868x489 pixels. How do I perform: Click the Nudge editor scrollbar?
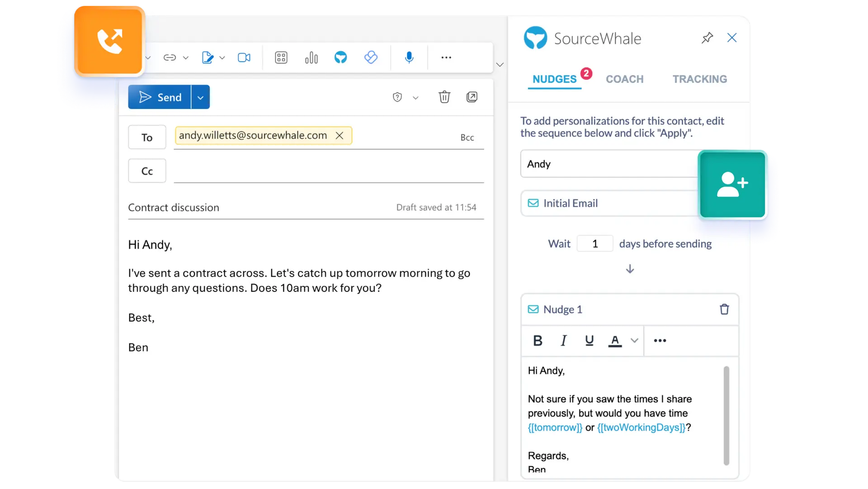pos(726,416)
